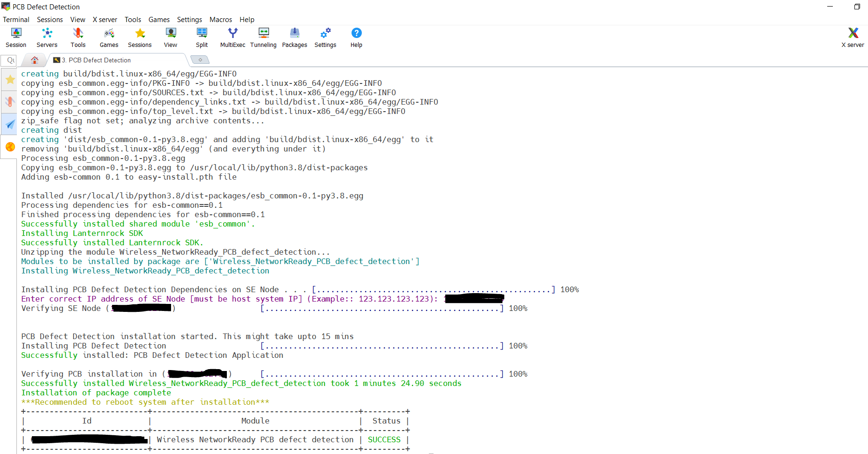Open the Settings gears toolbar icon
The height and width of the screenshot is (454, 868).
coord(325,38)
